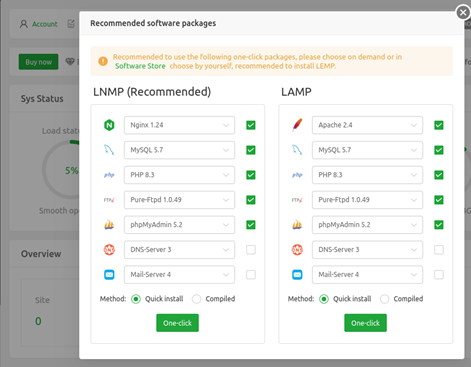Screen dimensions: 471x367
Task: Click the diamond icon next to Buy now
Action: click(70, 62)
